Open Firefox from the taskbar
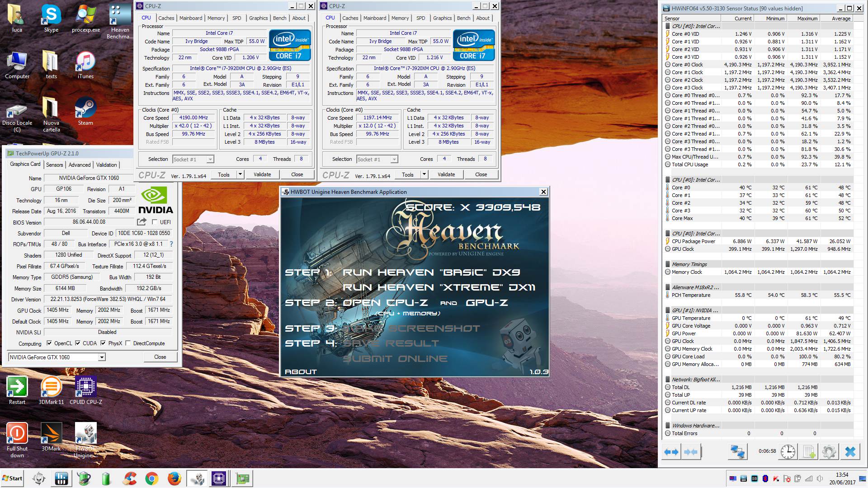Screen dimensions: 868x488 click(x=174, y=479)
